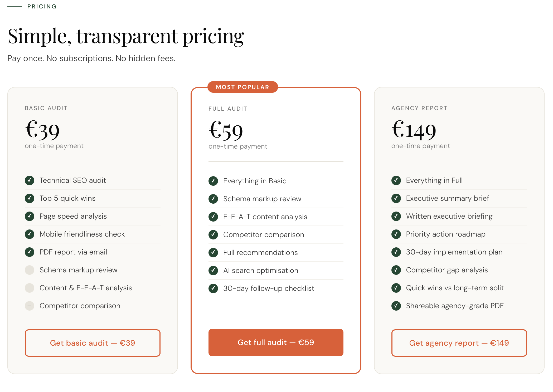
Task: Click the Agency Report plan title
Action: [x=419, y=108]
